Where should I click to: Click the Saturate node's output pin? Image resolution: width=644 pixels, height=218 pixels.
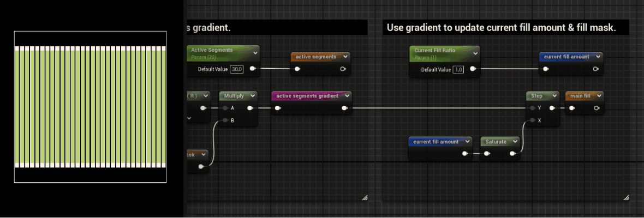[512, 154]
